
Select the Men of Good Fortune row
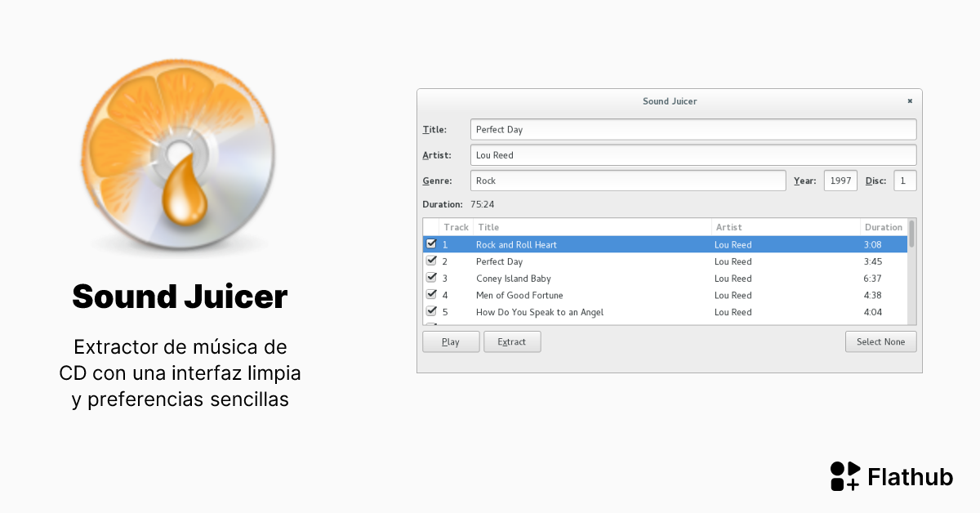pos(572,295)
